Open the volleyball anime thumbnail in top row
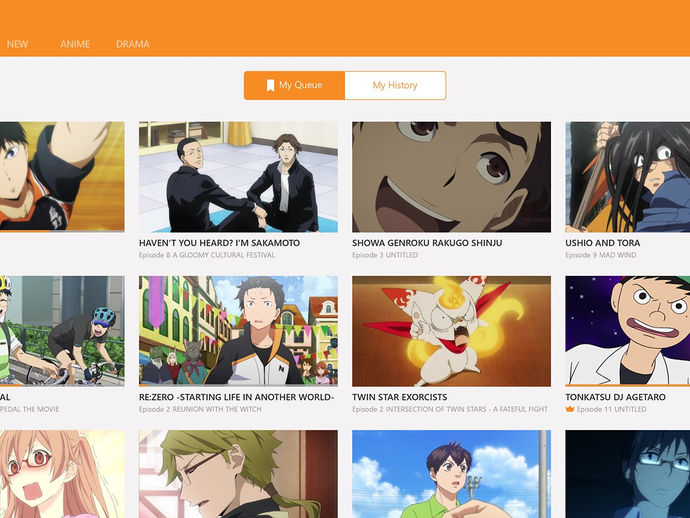Screen dimensions: 690x518 [62, 177]
